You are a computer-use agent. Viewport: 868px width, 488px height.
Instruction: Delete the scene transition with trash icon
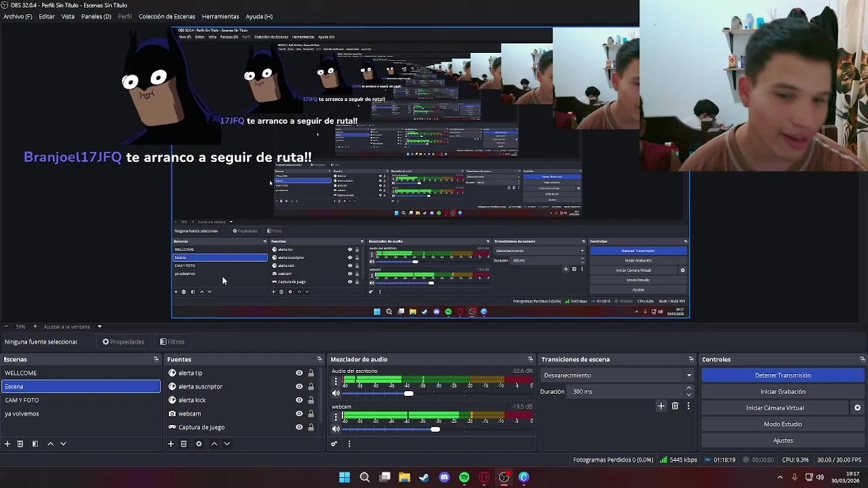pyautogui.click(x=675, y=406)
